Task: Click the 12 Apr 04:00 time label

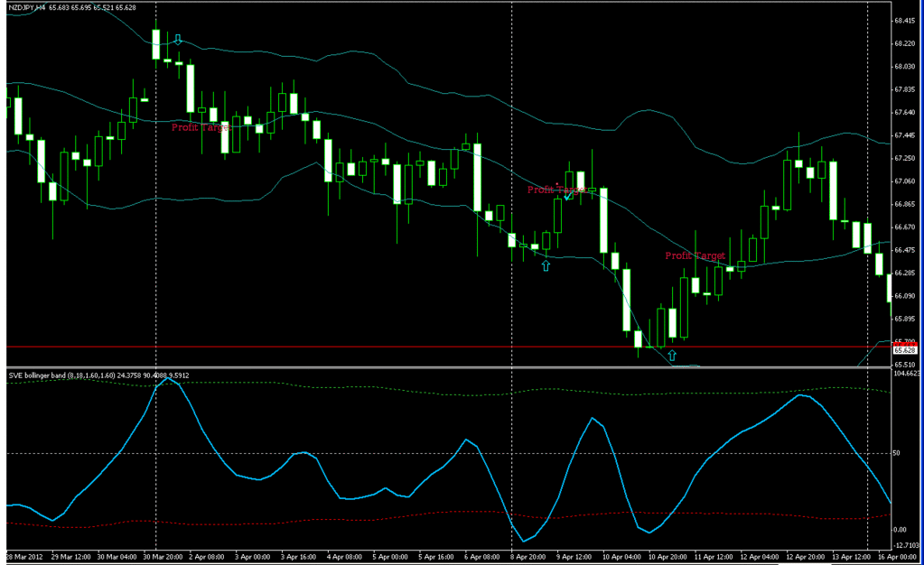Action: [x=759, y=557]
